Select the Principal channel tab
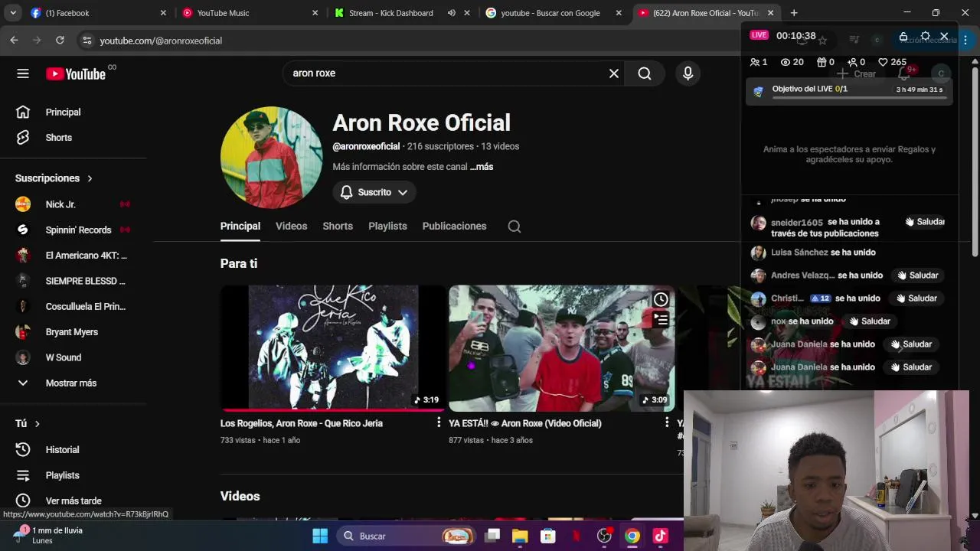Image resolution: width=980 pixels, height=551 pixels. 240,226
